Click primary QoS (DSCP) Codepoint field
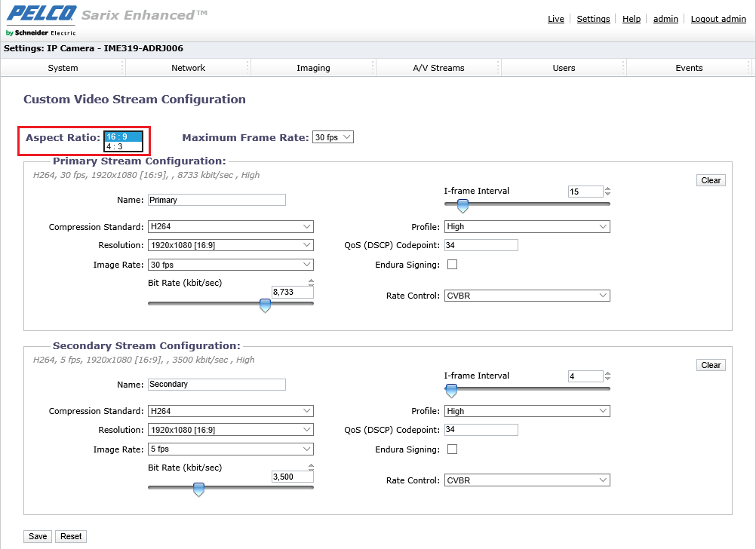Screen dimensions: 756x549 coord(481,245)
